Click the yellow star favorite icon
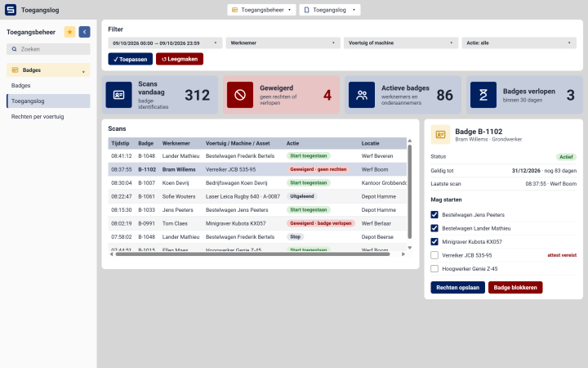The height and width of the screenshot is (368, 588). (x=69, y=32)
